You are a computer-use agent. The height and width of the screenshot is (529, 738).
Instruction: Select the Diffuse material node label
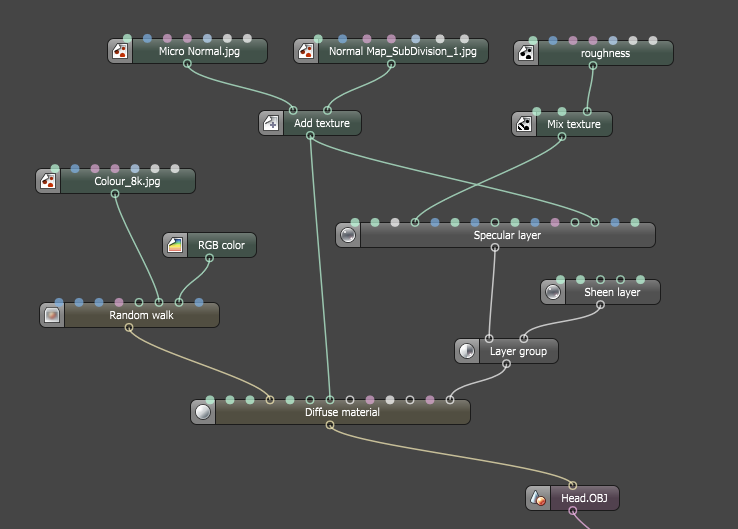tap(342, 412)
